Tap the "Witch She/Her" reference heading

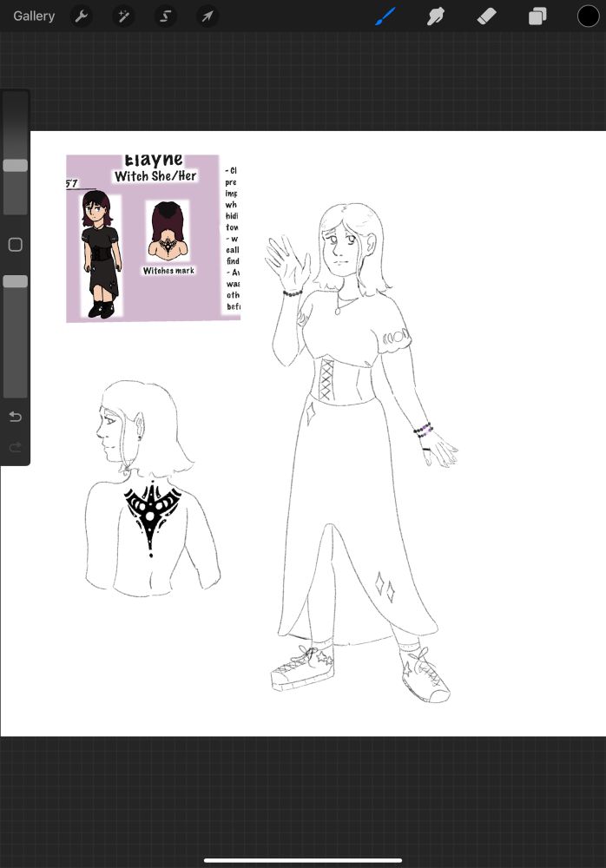coord(155,176)
